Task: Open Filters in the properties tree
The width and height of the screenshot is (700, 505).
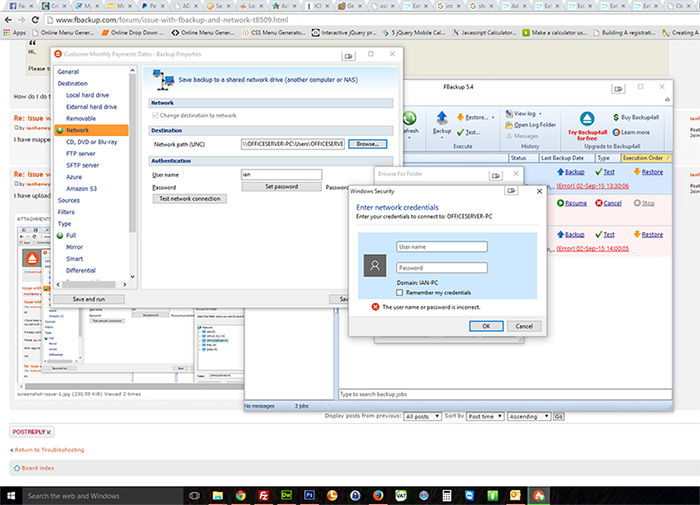Action: [x=66, y=212]
